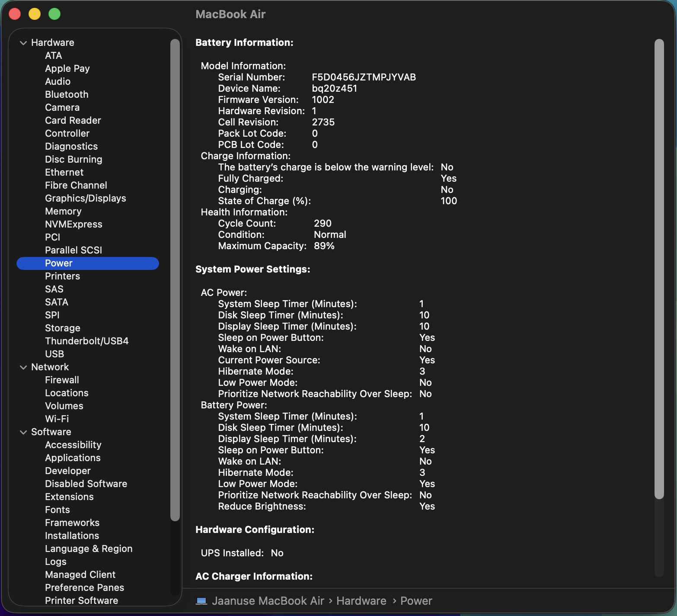This screenshot has height=616, width=677.
Task: Select Locations under Network
Action: 67,393
